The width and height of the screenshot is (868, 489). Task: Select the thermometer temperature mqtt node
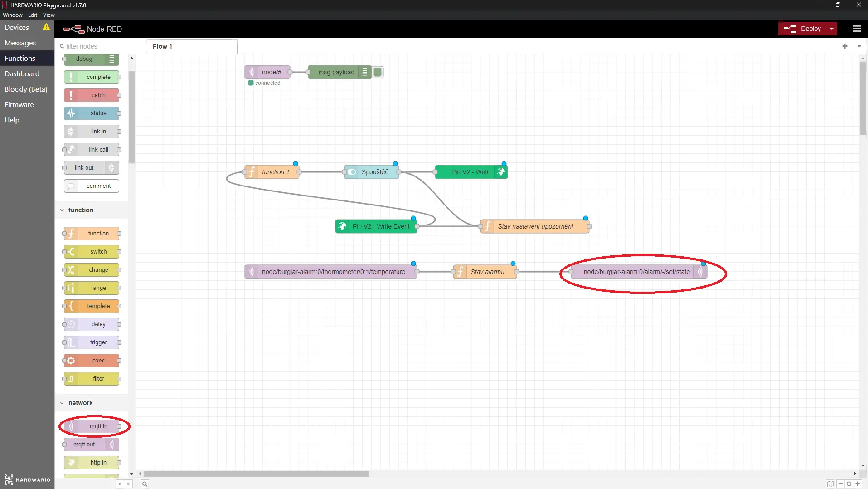pos(331,272)
